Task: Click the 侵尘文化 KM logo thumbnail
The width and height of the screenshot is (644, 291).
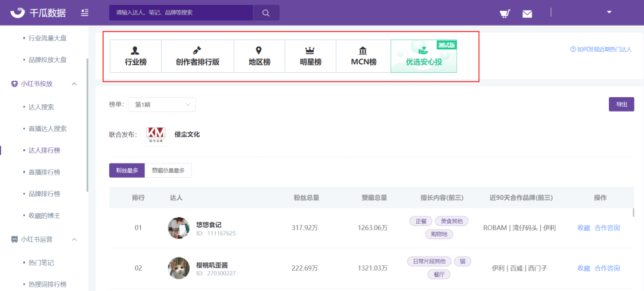Action: (x=156, y=136)
